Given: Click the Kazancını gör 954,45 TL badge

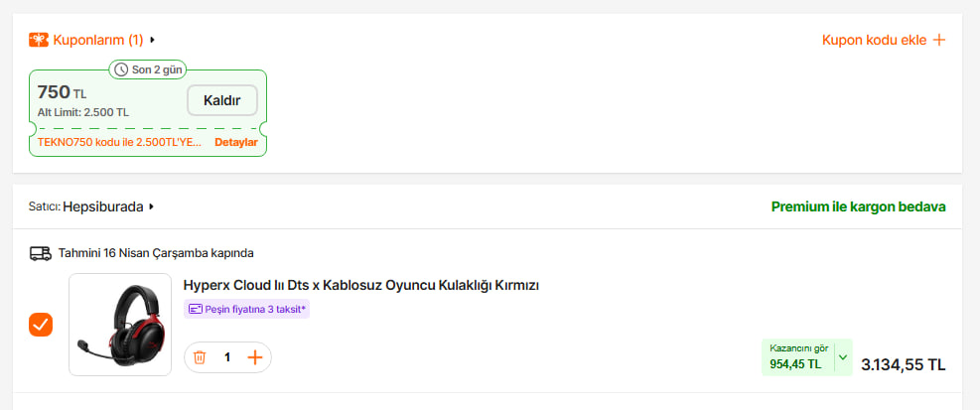Looking at the screenshot, I should [797, 357].
